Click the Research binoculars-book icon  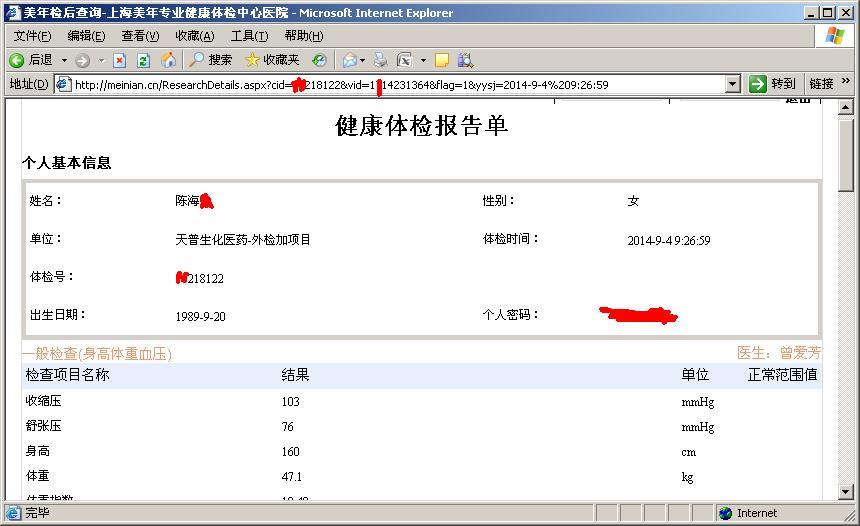(x=465, y=60)
